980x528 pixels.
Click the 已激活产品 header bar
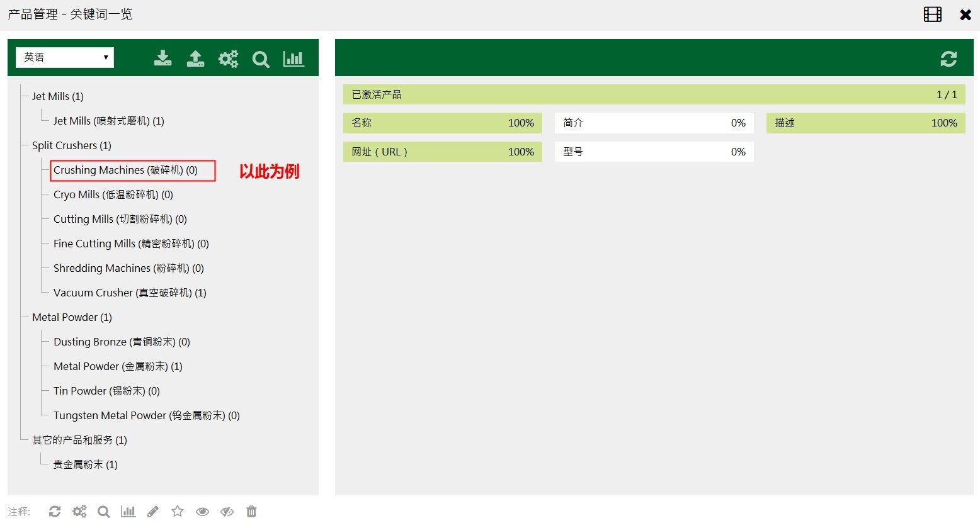click(x=654, y=94)
